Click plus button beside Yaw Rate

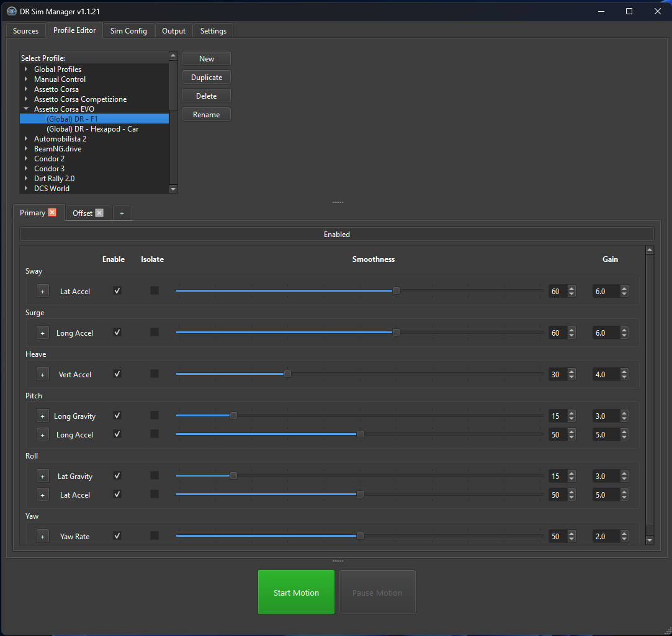click(42, 537)
